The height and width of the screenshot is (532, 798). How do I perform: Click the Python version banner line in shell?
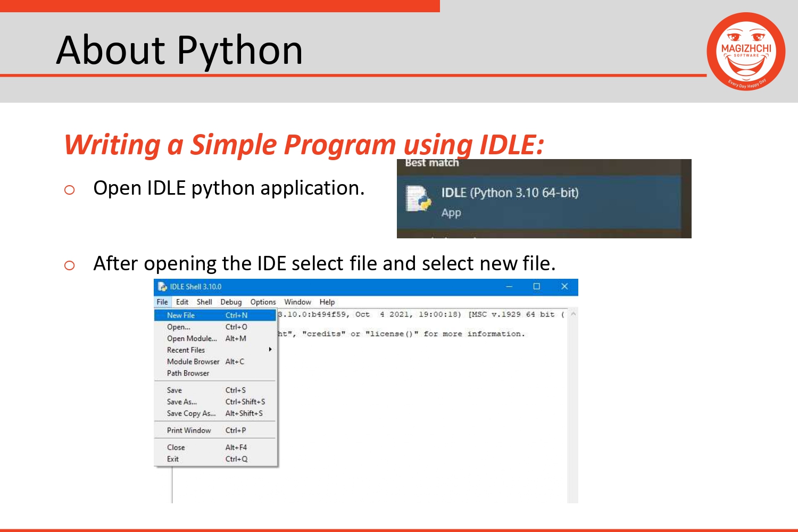421,314
